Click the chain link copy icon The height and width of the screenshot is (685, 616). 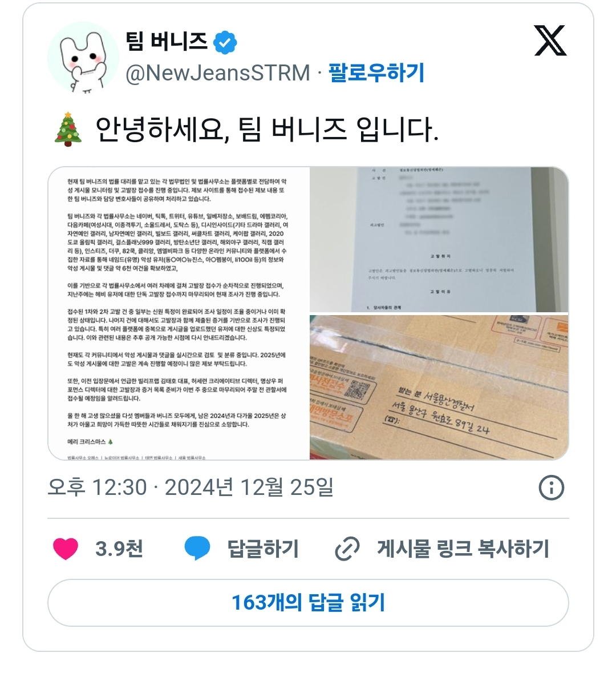(347, 549)
